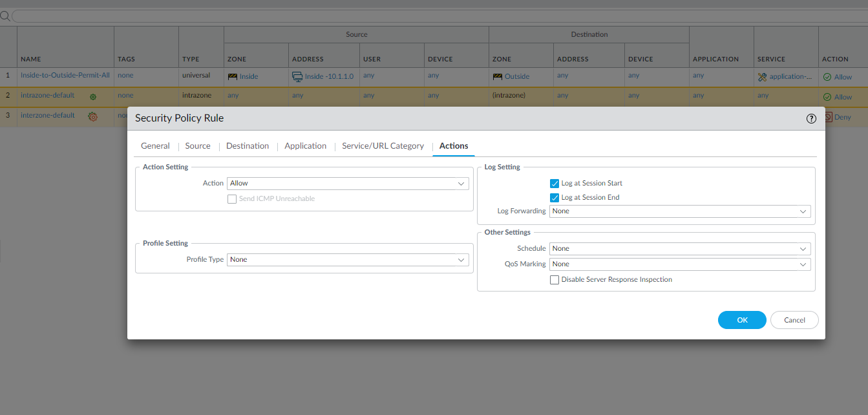Click the Outside destination zone icon
The image size is (868, 415).
pos(498,76)
